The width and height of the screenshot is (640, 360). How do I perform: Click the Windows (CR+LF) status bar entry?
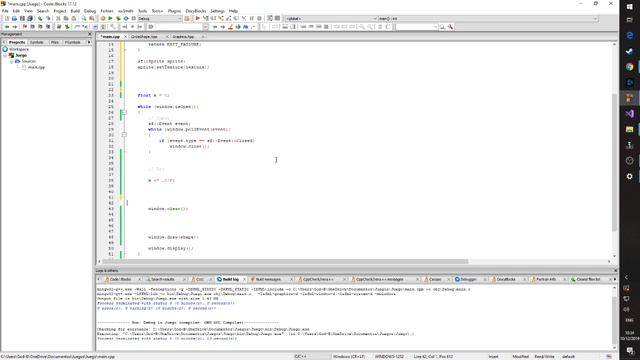click(349, 356)
